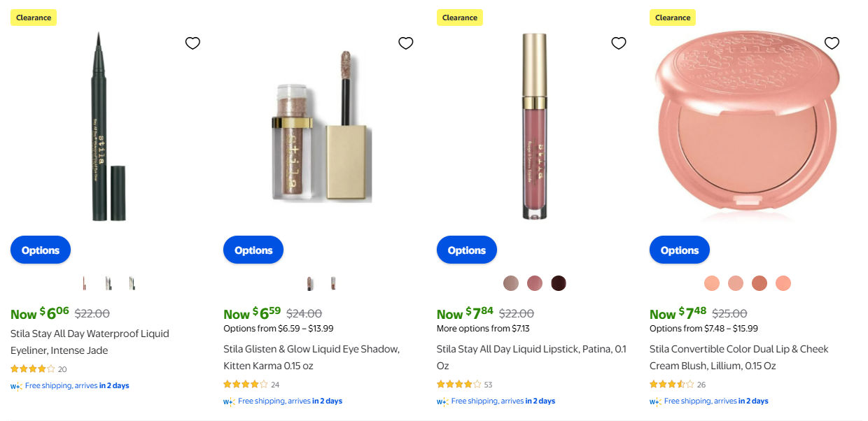The width and height of the screenshot is (868, 421).
Task: Pick the first peach blush swatch
Action: [x=712, y=283]
